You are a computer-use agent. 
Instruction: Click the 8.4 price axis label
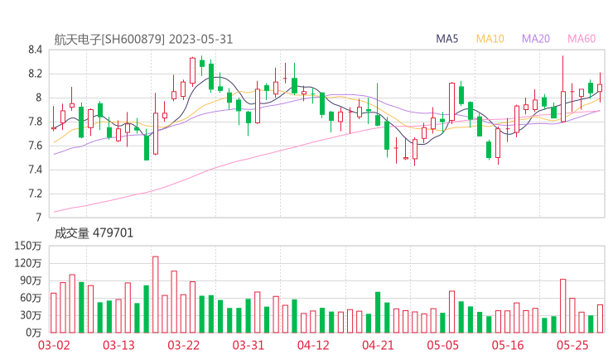35,50
